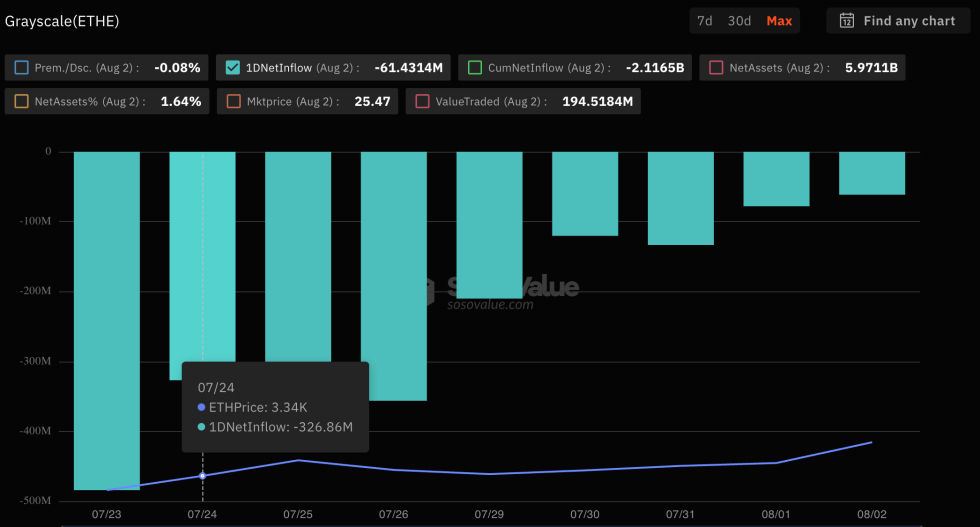980x527 pixels.
Task: Click the 1.64% NetAssets% value
Action: pos(181,101)
